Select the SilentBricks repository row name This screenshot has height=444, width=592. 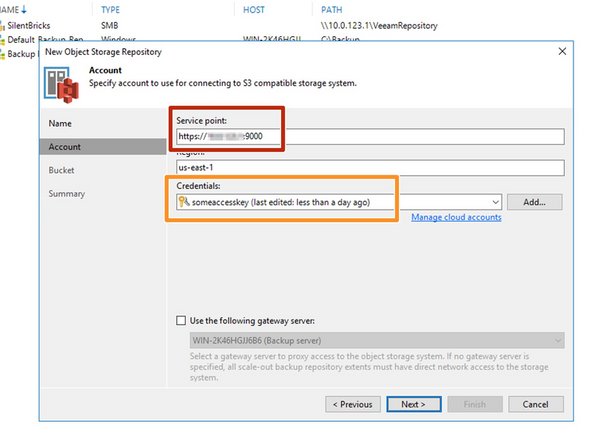pos(29,26)
